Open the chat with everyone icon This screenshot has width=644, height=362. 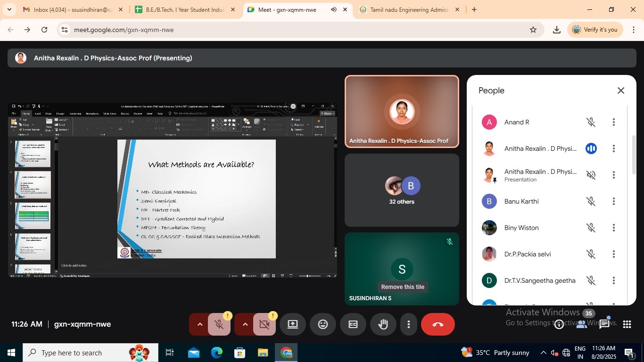pyautogui.click(x=605, y=324)
